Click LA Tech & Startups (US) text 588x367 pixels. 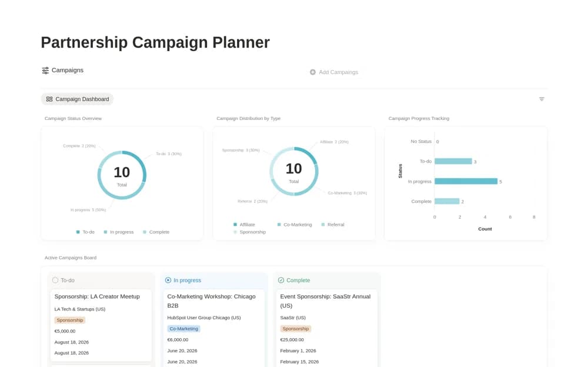(x=80, y=309)
